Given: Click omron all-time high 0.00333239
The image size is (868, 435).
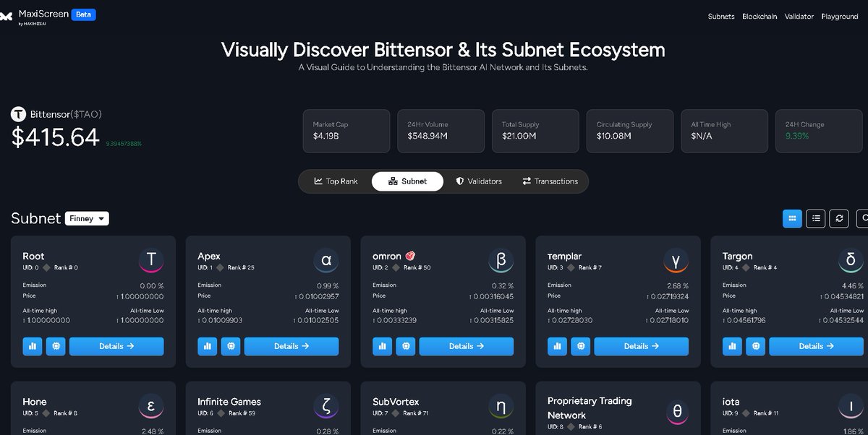Looking at the screenshot, I should [394, 320].
